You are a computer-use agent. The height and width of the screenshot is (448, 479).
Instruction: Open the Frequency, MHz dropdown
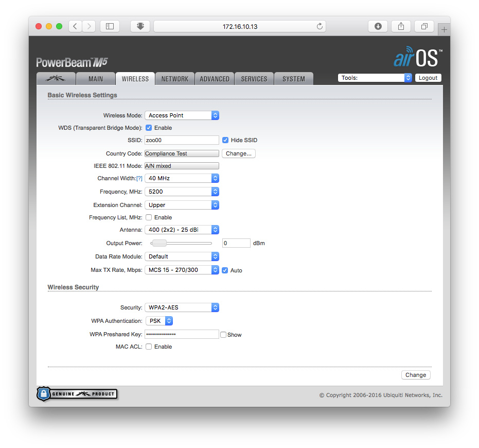click(x=182, y=192)
